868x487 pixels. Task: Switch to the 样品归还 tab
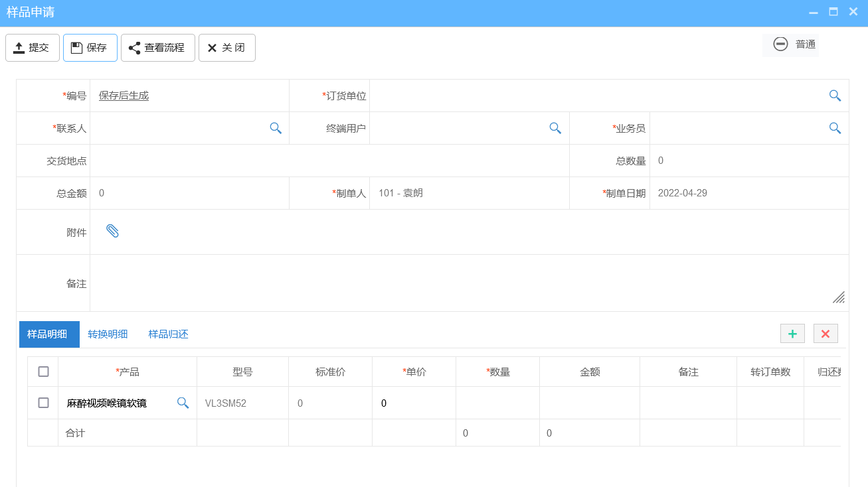(x=168, y=334)
